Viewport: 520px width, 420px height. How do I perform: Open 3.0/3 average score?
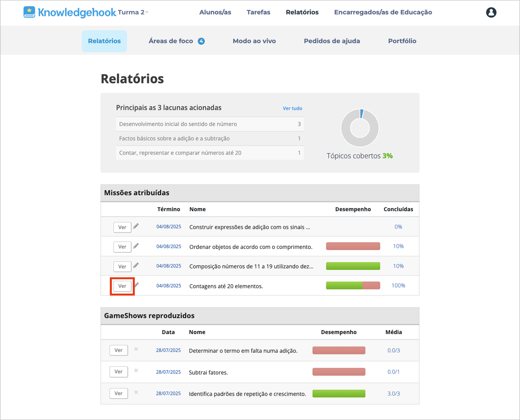coord(394,394)
